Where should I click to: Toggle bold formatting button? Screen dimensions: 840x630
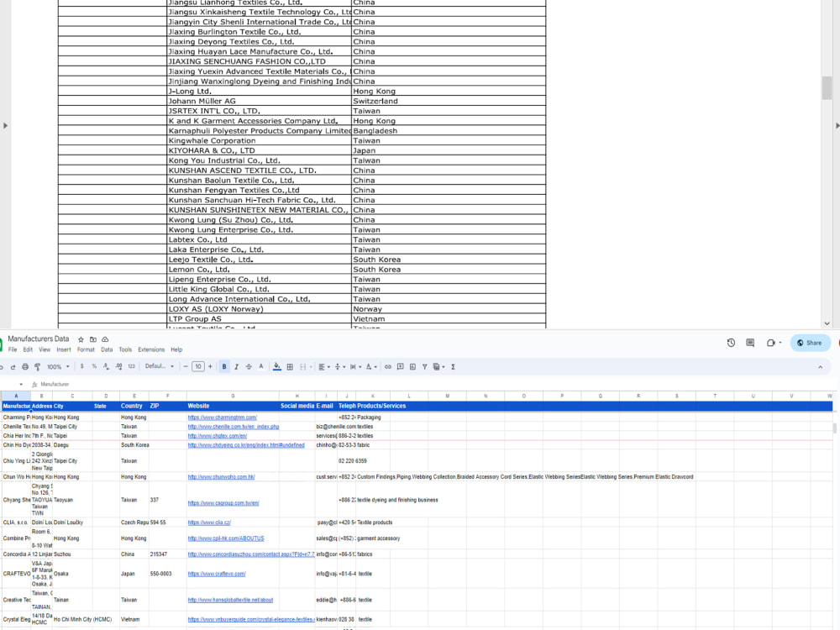[x=224, y=367]
